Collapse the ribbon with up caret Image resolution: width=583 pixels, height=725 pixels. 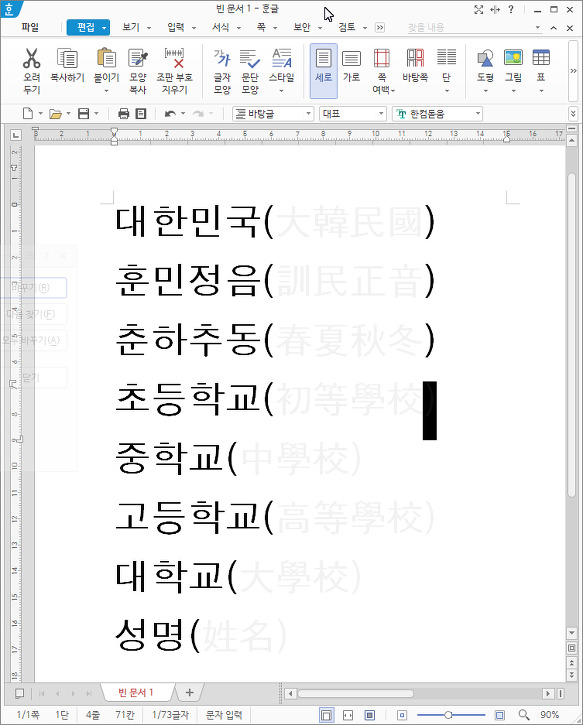[553, 28]
